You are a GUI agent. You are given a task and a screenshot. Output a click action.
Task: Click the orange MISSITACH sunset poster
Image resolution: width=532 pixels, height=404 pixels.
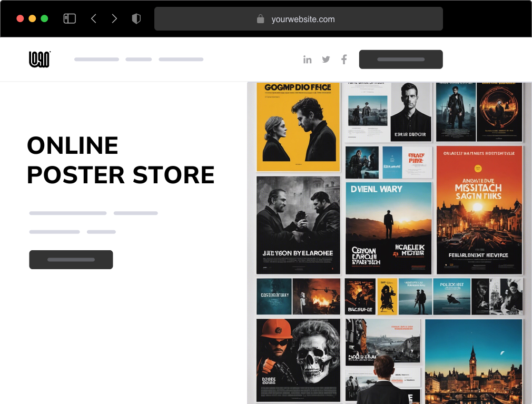[x=479, y=210]
